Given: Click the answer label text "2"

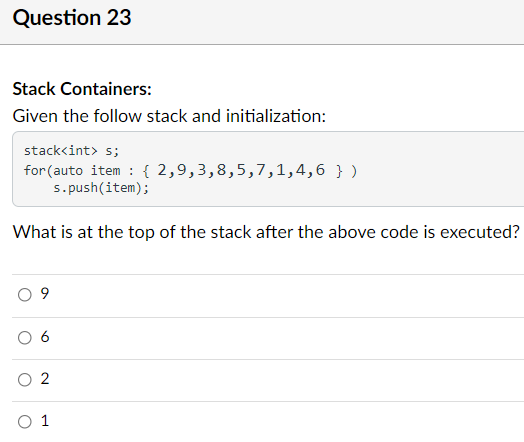Looking at the screenshot, I should (x=45, y=379).
